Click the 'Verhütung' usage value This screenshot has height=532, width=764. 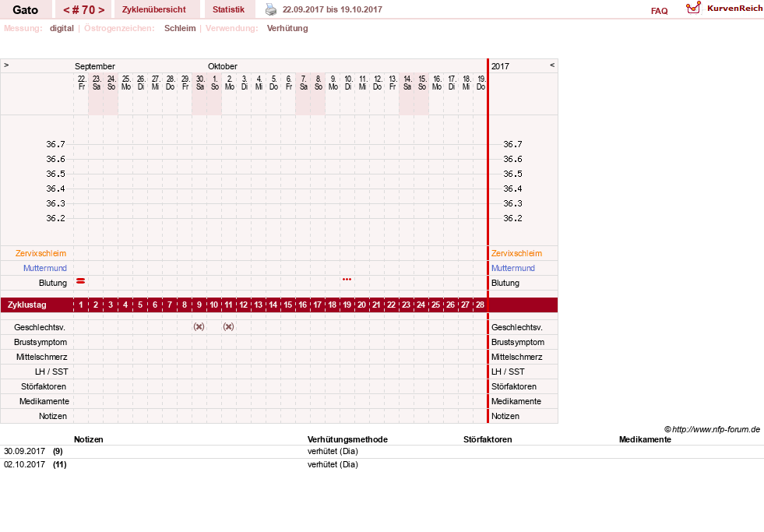[287, 28]
